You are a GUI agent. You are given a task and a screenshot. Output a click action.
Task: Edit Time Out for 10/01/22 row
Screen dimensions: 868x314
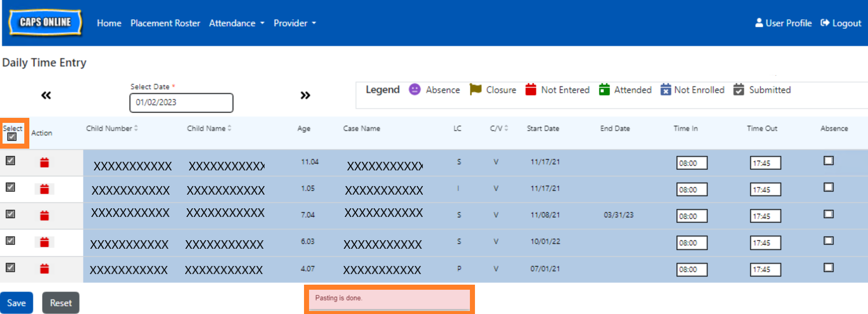click(x=765, y=243)
